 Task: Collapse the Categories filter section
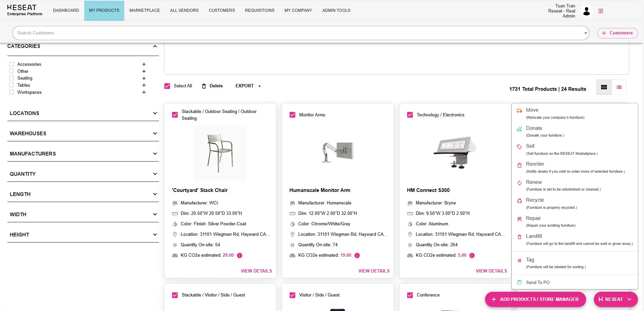(x=155, y=46)
